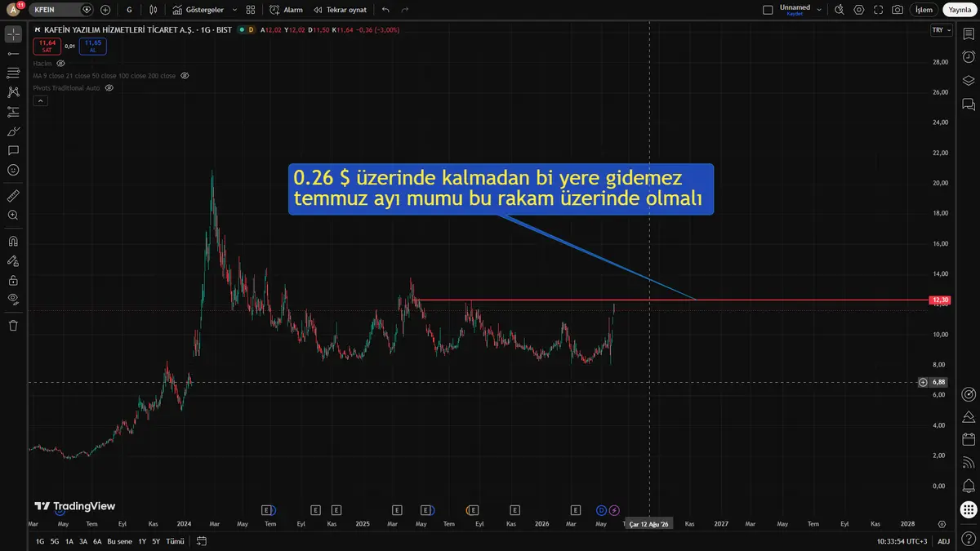Open the candlestick chart type selector

pyautogui.click(x=155, y=10)
